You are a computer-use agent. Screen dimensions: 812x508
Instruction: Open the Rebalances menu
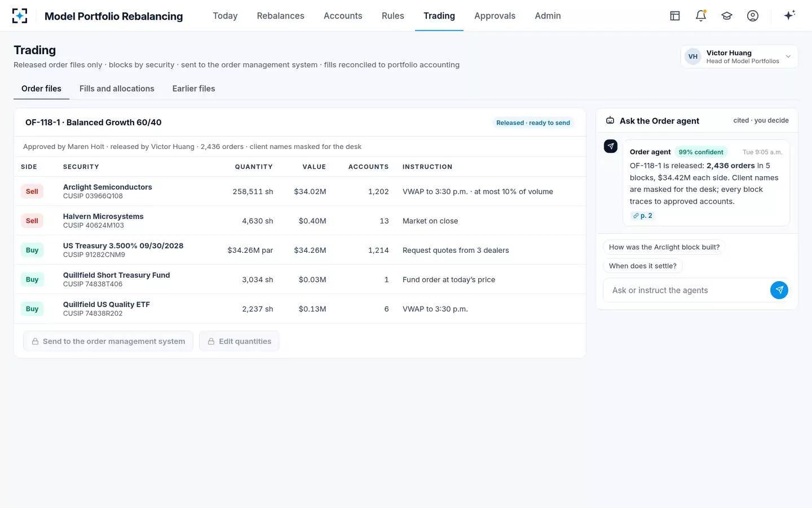280,16
